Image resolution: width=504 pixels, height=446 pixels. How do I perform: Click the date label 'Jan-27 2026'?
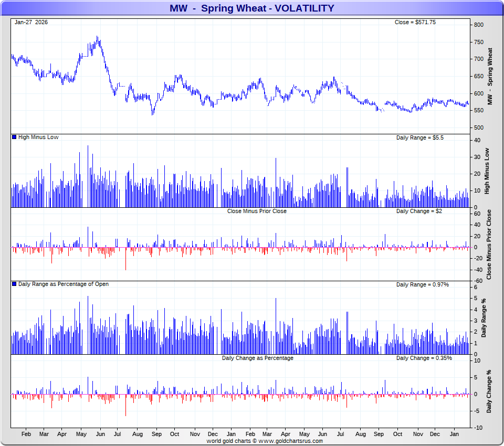click(x=31, y=22)
